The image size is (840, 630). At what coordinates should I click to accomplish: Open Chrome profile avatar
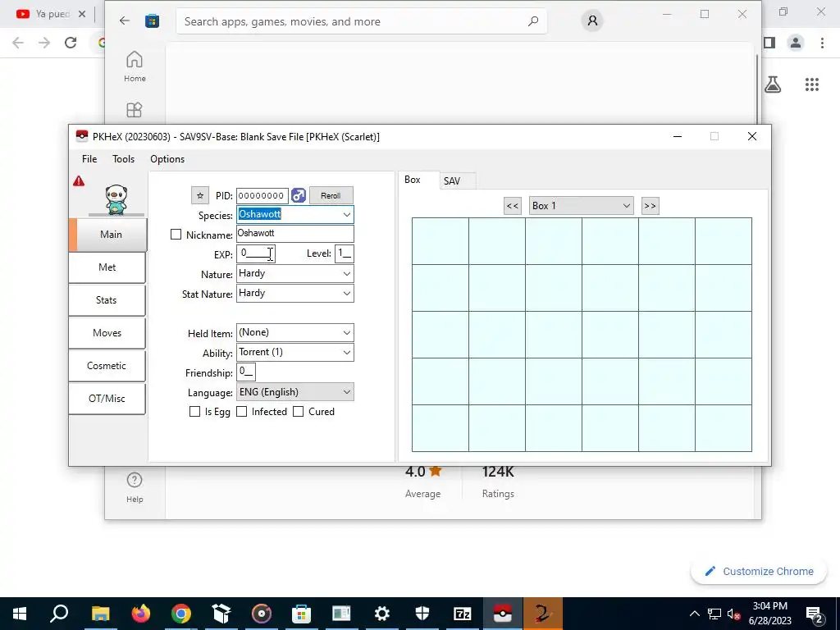[x=796, y=43]
